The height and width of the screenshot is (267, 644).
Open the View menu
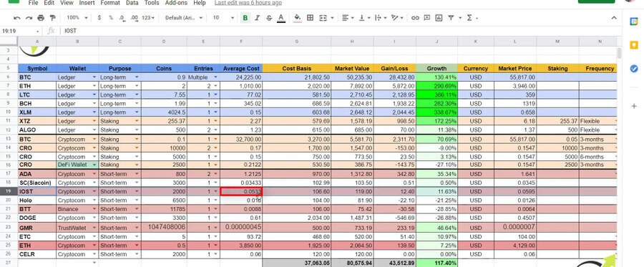click(67, 3)
